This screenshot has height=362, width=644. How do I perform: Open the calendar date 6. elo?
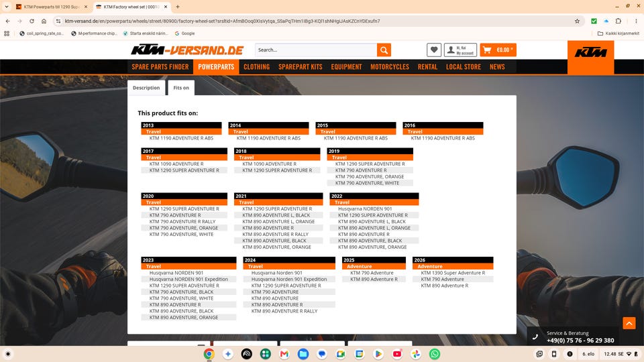[x=588, y=354]
